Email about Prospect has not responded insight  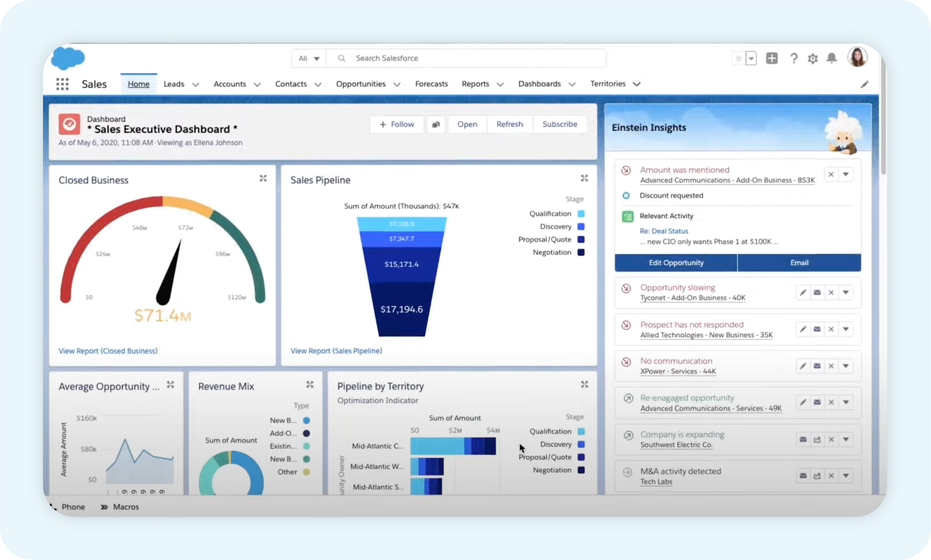click(817, 329)
